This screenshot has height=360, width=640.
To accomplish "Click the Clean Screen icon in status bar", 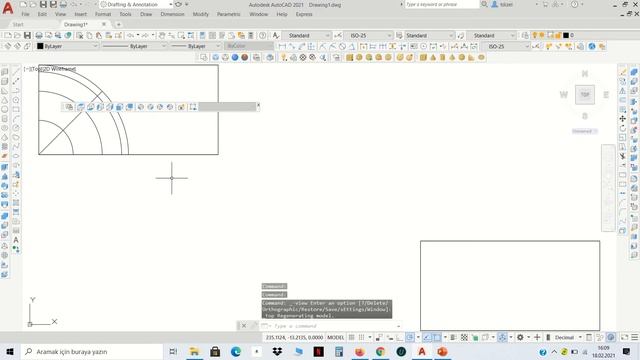I will pos(624,337).
